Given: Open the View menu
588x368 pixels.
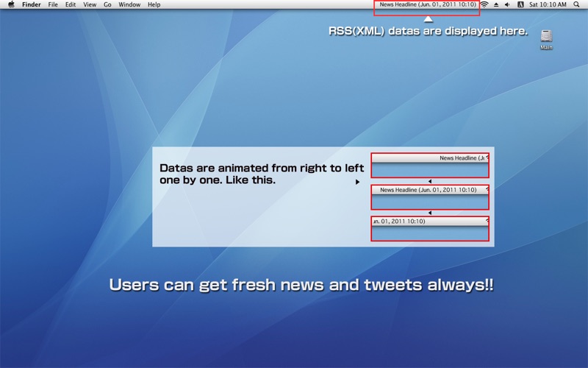Looking at the screenshot, I should [x=90, y=4].
